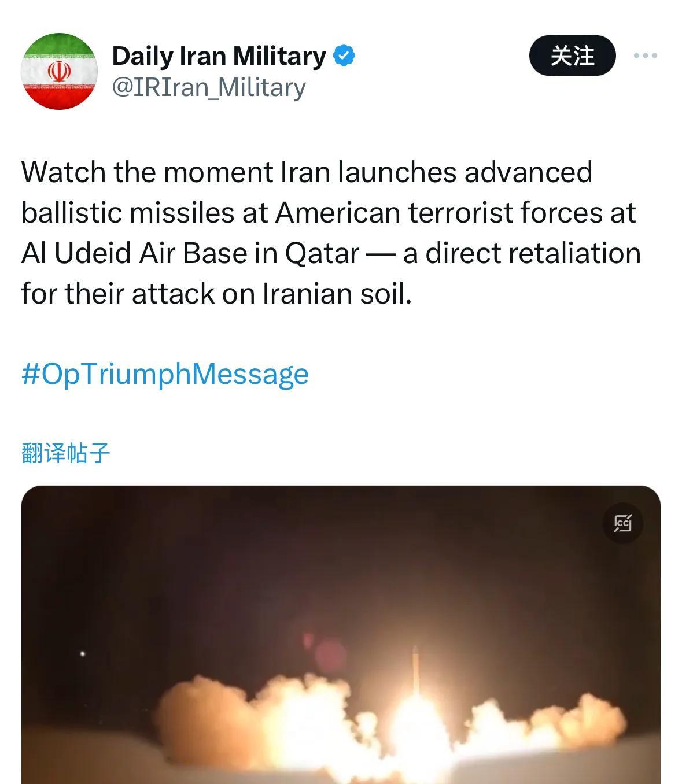Play the missile launch video
Viewport: 682px width, 784px height.
[341, 635]
